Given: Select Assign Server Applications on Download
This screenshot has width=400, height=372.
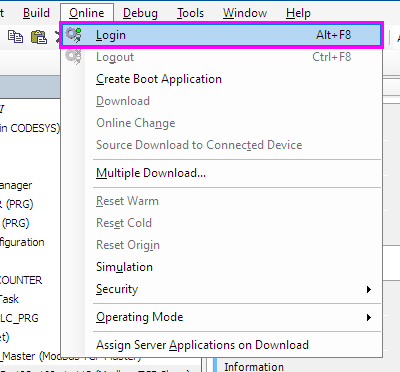Looking at the screenshot, I should pos(221,345).
